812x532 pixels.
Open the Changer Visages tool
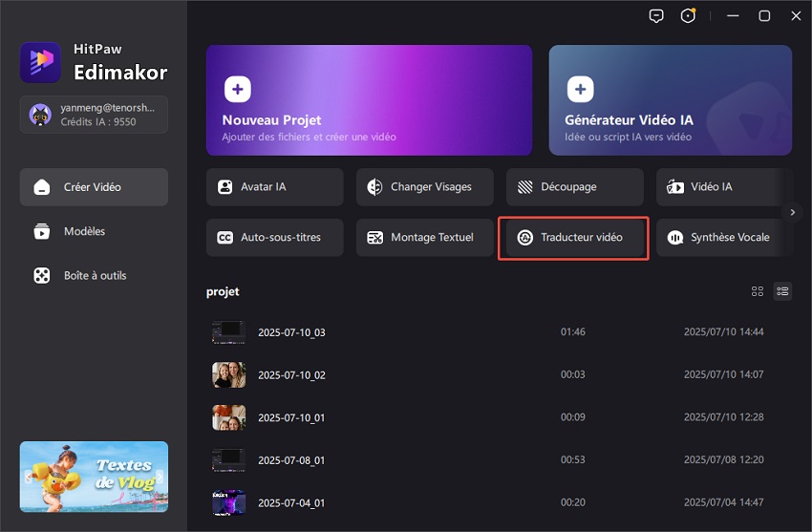tap(424, 187)
